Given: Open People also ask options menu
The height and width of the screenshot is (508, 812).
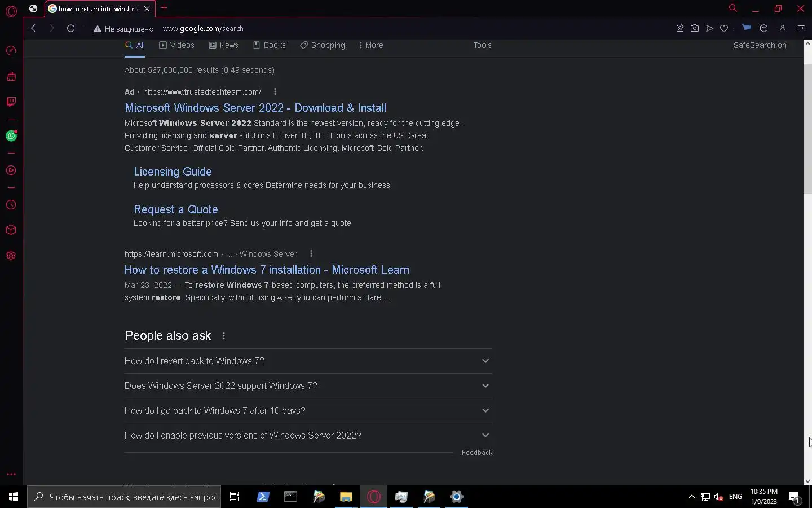Looking at the screenshot, I should [224, 336].
